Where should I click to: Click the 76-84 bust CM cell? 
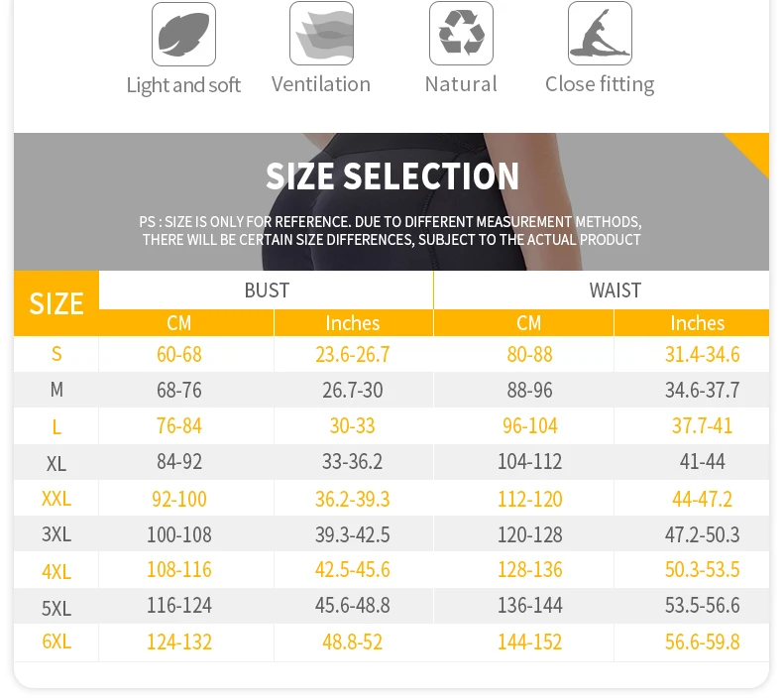pos(178,426)
